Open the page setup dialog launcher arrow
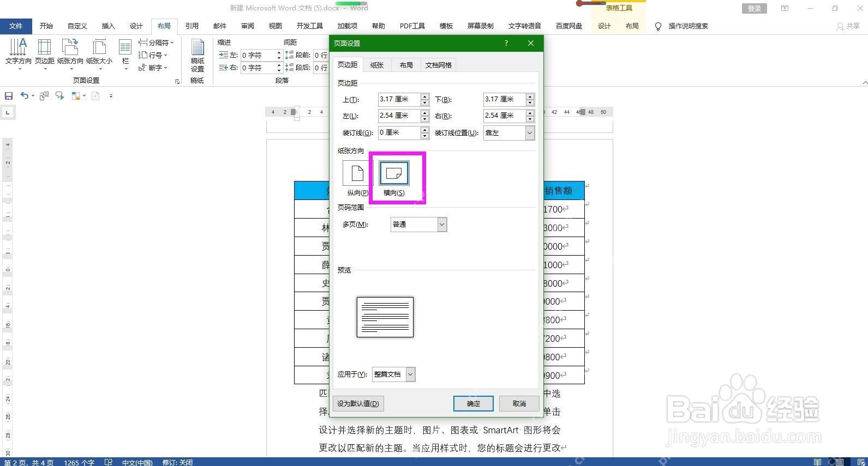The width and height of the screenshot is (868, 466). click(x=177, y=82)
